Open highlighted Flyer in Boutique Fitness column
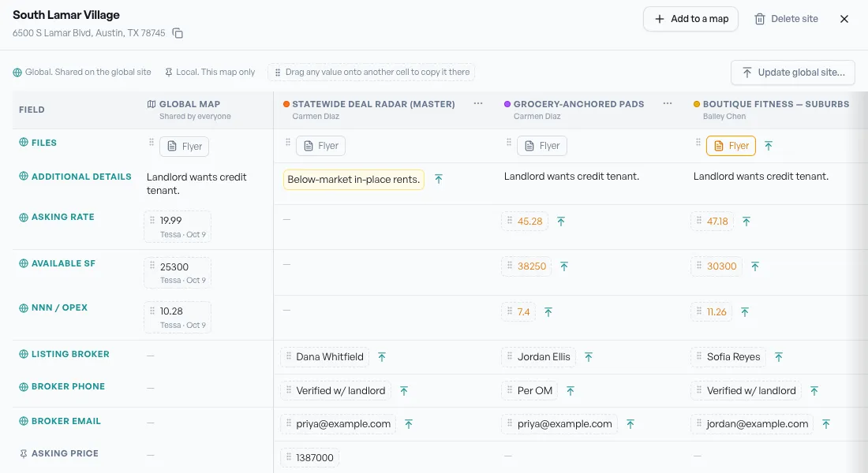The image size is (868, 473). 731,146
